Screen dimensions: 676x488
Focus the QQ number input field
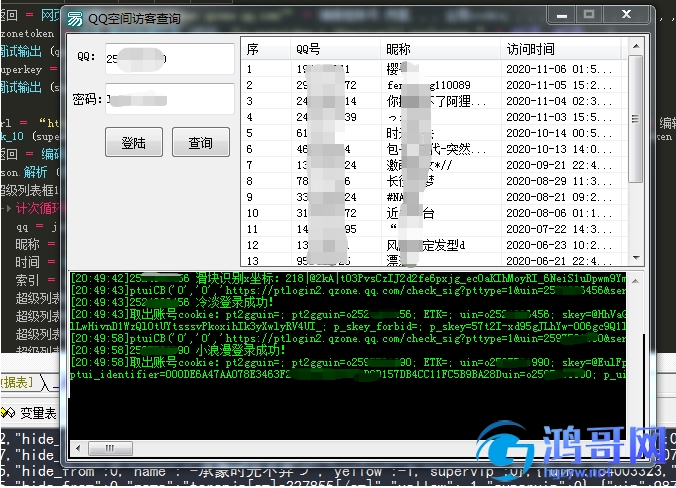169,59
